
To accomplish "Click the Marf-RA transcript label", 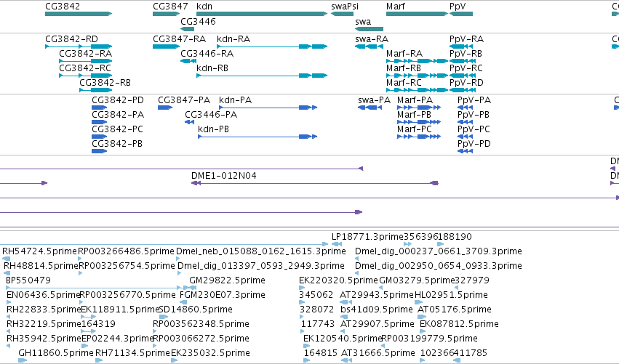I will point(404,54).
